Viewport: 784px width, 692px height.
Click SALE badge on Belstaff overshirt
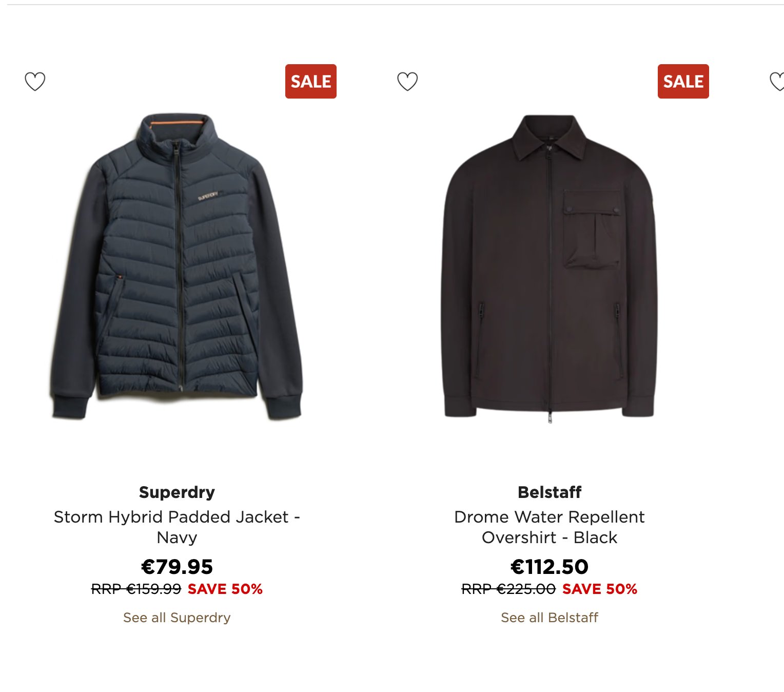pyautogui.click(x=683, y=81)
